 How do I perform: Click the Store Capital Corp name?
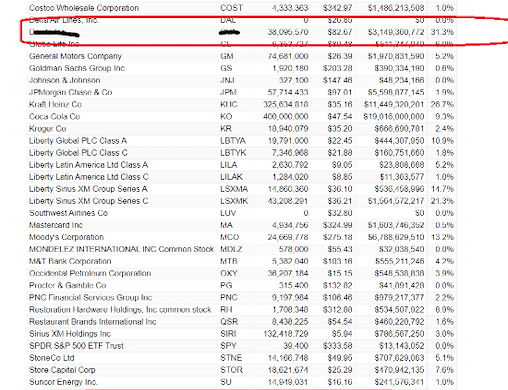click(62, 370)
